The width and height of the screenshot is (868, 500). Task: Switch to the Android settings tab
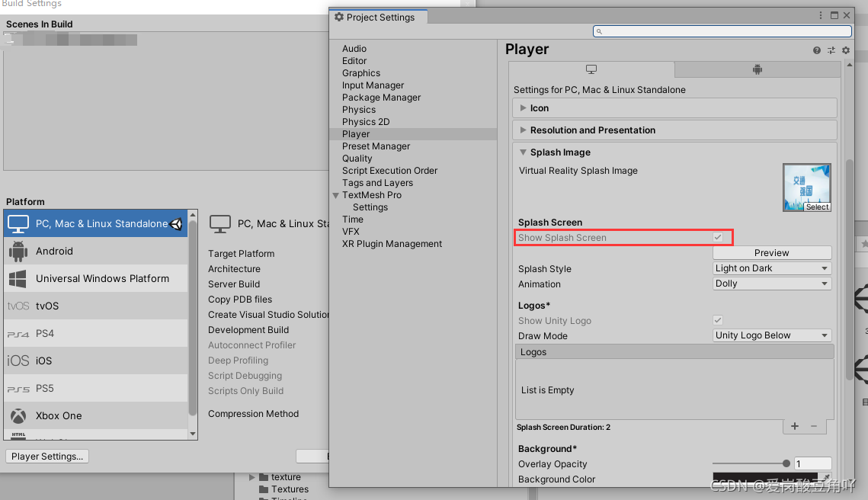[x=757, y=70]
